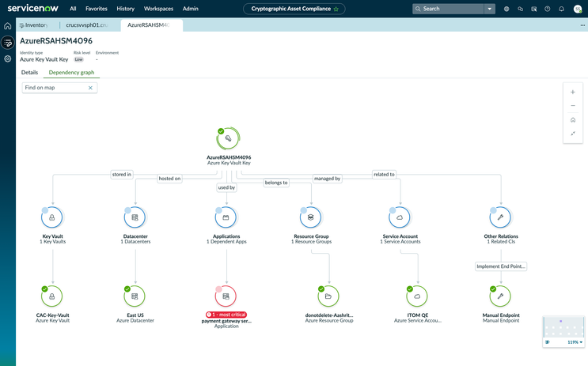Select the CAC-Key-Vault node
The image size is (588, 366).
(x=52, y=296)
